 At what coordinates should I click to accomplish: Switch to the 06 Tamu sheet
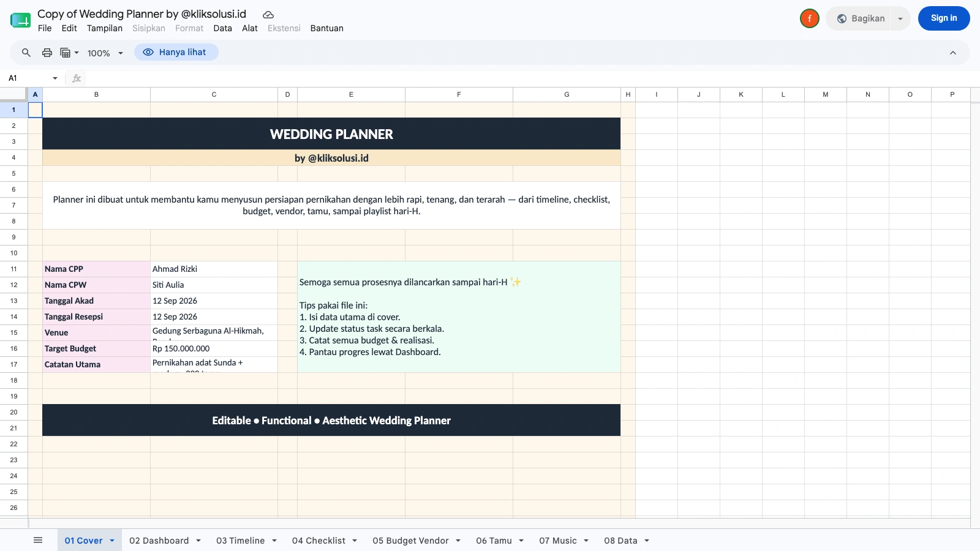pos(494,541)
